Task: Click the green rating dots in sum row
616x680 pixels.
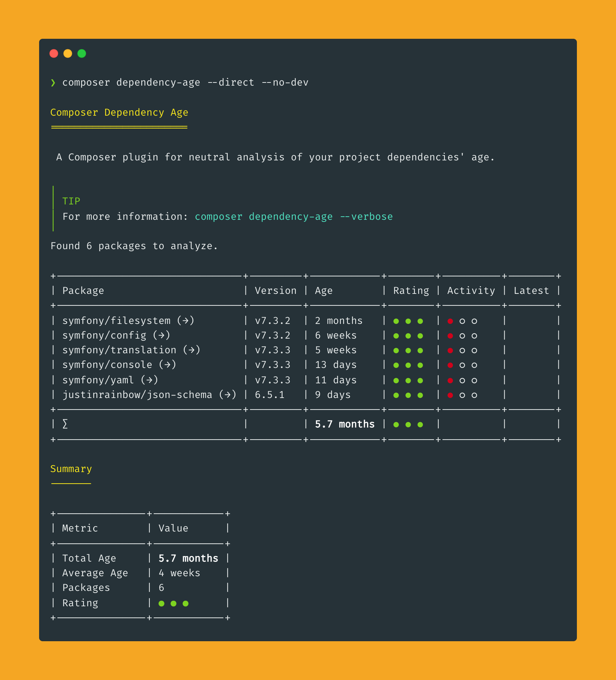Action: click(408, 425)
